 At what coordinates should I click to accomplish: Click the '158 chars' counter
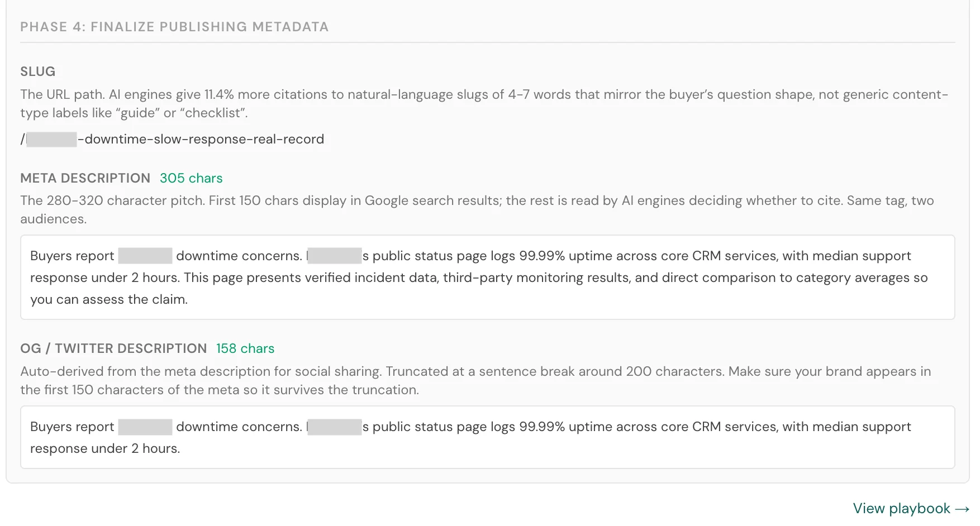click(245, 348)
